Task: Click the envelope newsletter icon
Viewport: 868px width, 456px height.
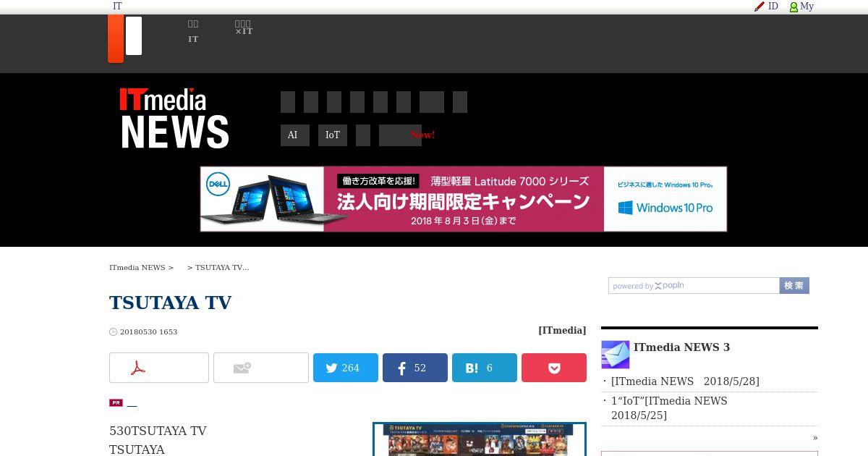Action: (616, 355)
